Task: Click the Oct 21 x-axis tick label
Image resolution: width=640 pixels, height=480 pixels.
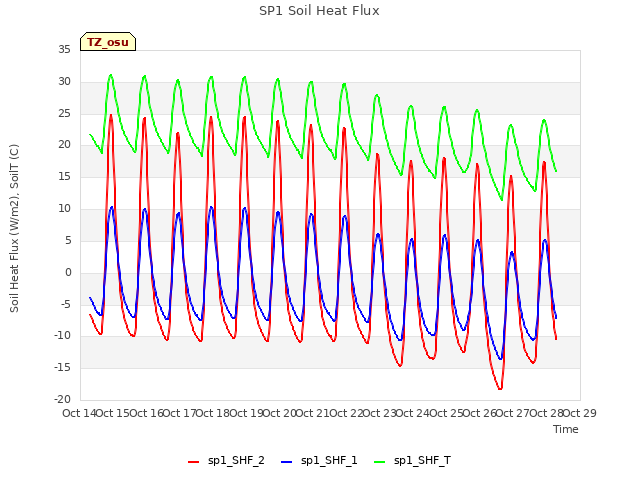Action: [x=313, y=413]
